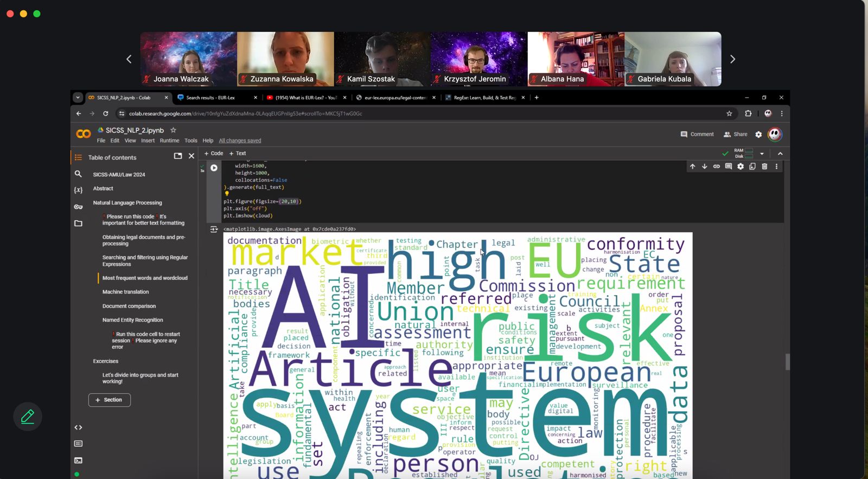
Task: Switch to Search results EUR-Lex tab
Action: tap(217, 98)
